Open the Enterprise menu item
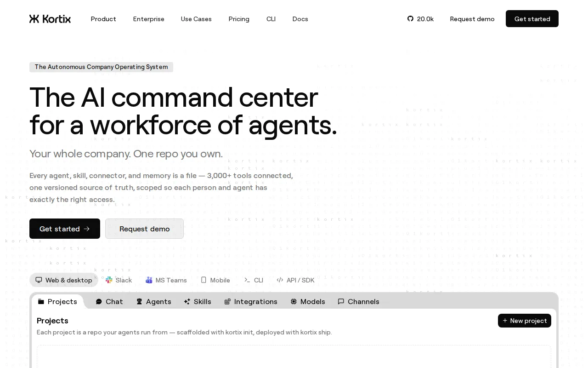The height and width of the screenshot is (368, 588). 148,19
